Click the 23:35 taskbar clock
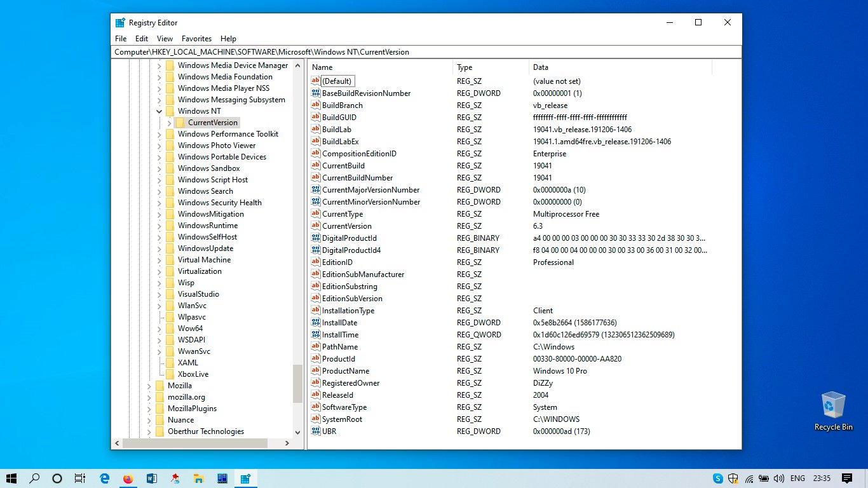Image resolution: width=868 pixels, height=488 pixels. (822, 478)
